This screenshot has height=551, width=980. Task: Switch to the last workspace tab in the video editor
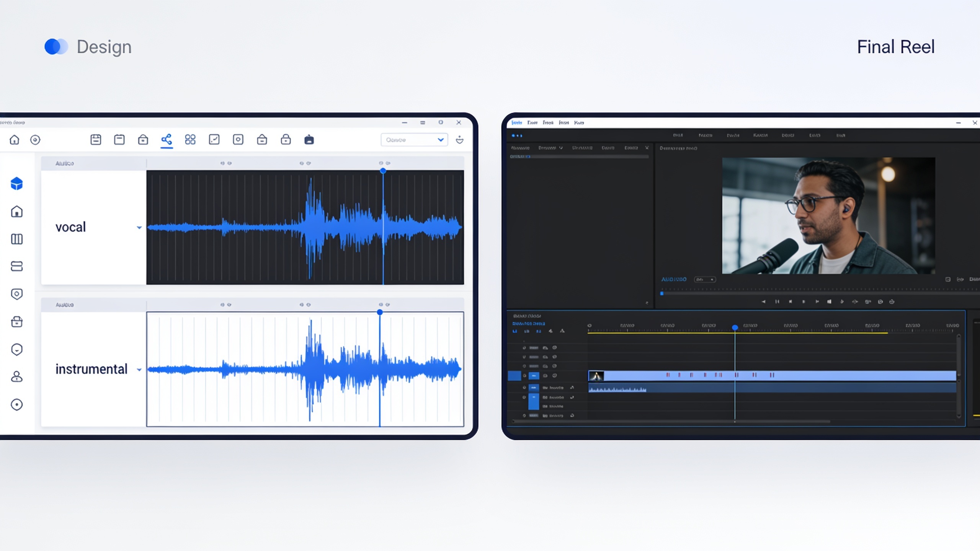[x=841, y=135]
